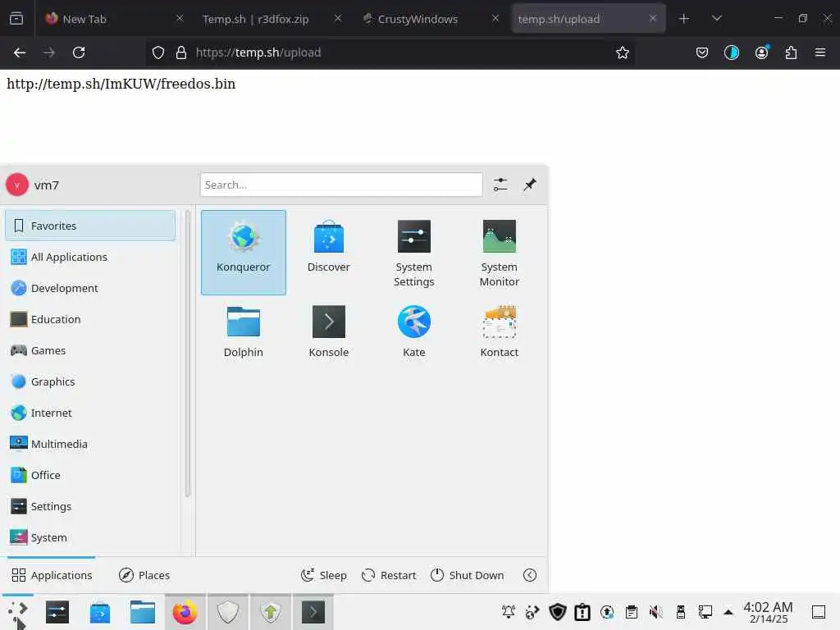Viewport: 840px width, 630px height.
Task: Open Konqueror from Favorites
Action: click(x=243, y=253)
